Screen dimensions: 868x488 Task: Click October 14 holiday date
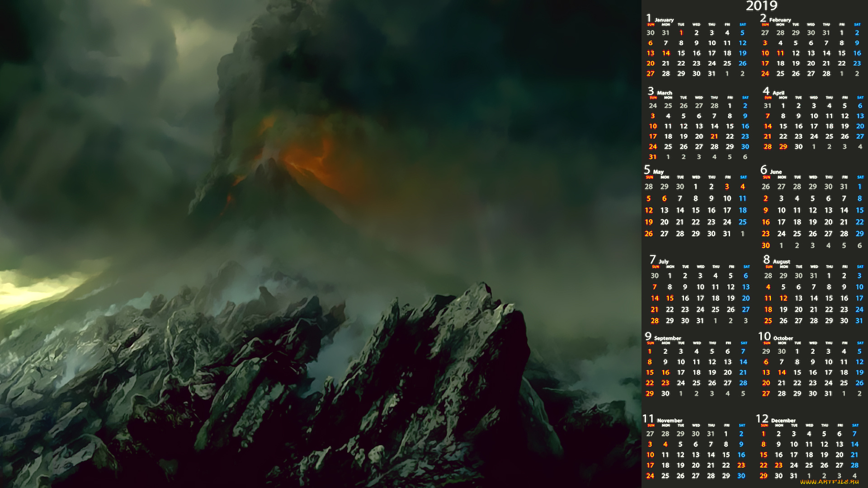tap(782, 373)
